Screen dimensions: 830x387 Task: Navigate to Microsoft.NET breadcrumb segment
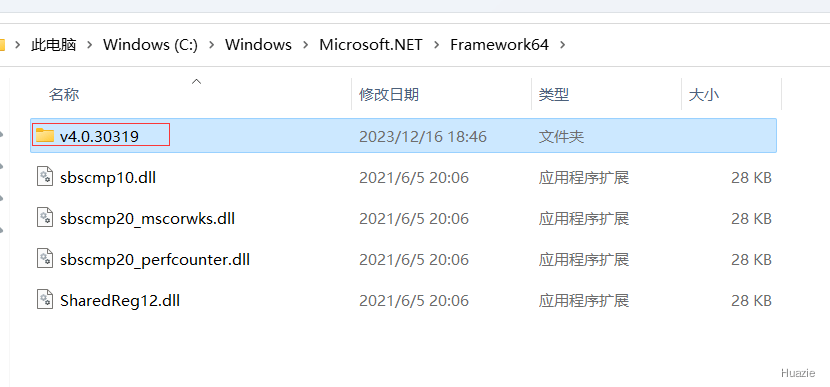pos(371,45)
